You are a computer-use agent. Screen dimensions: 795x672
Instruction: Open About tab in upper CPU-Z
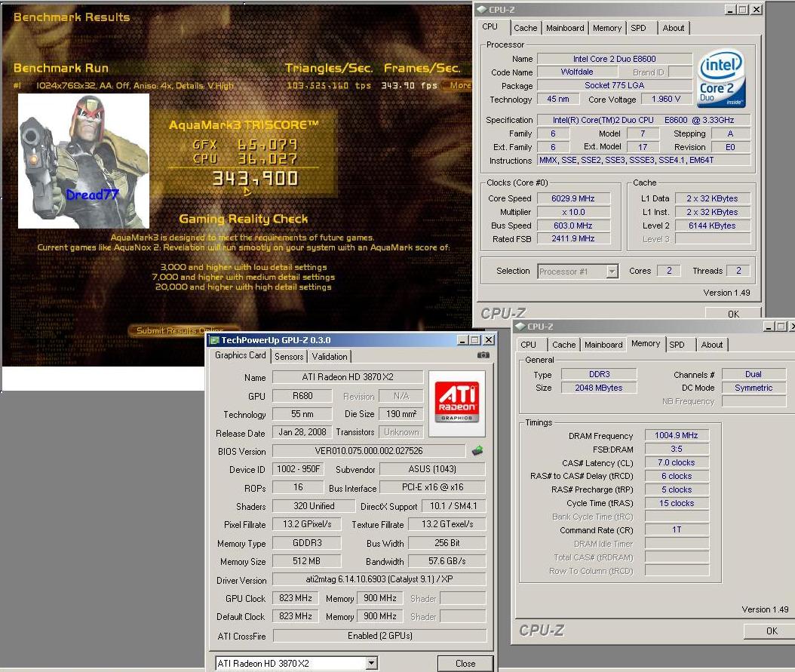point(674,28)
